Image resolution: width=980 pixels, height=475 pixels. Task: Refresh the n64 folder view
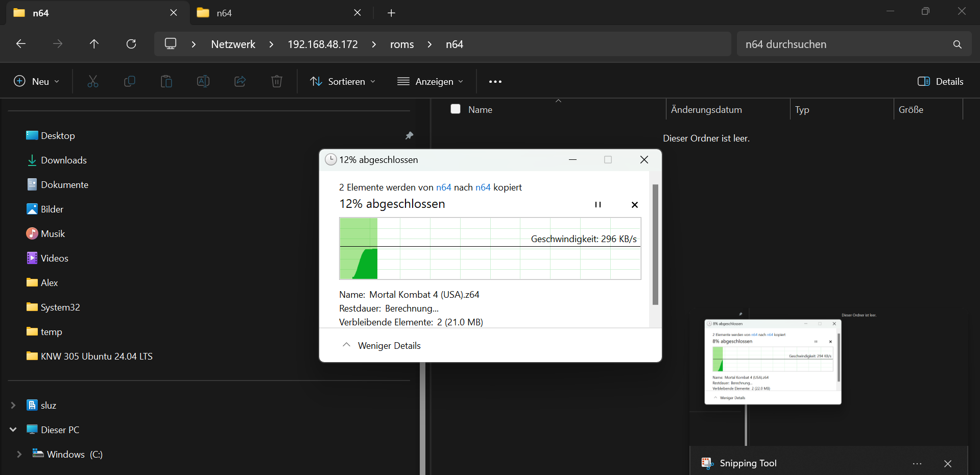[x=131, y=44]
